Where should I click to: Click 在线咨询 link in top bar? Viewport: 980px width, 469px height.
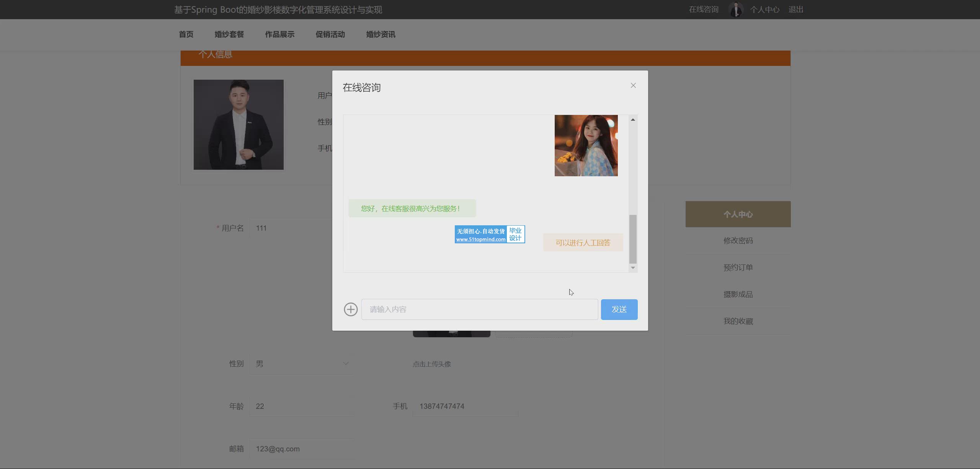[x=704, y=10]
